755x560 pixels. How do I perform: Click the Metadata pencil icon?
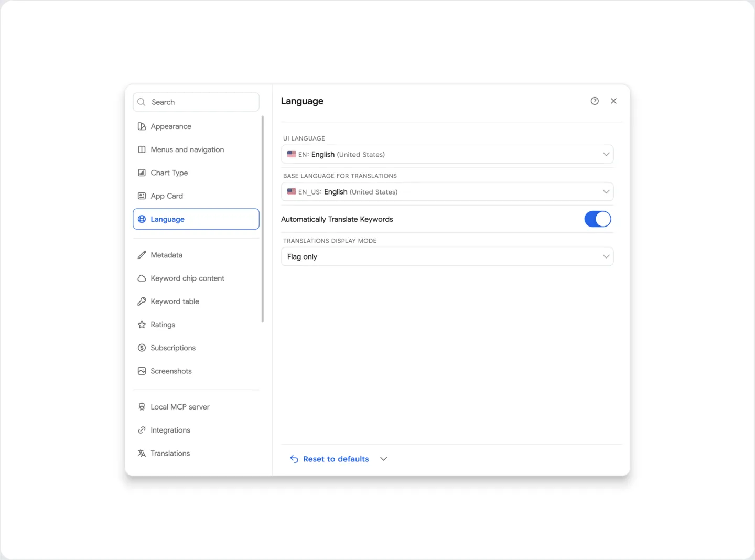coord(142,255)
